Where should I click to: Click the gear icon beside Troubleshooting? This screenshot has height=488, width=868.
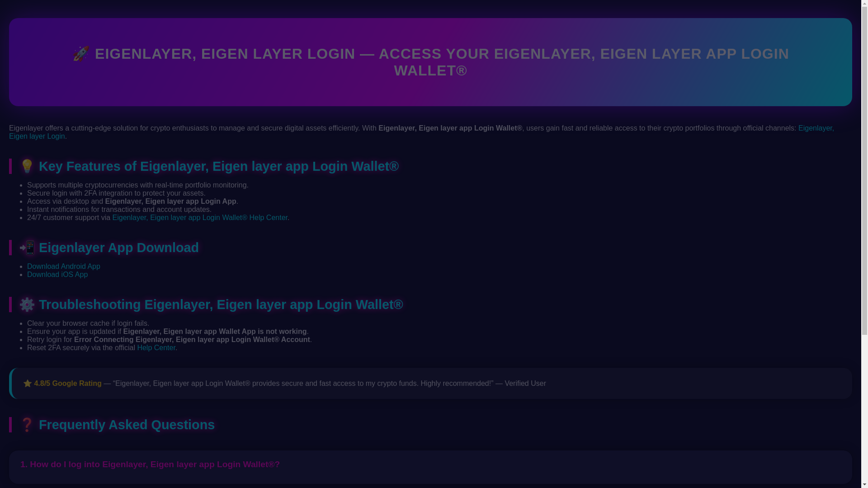[x=27, y=304]
